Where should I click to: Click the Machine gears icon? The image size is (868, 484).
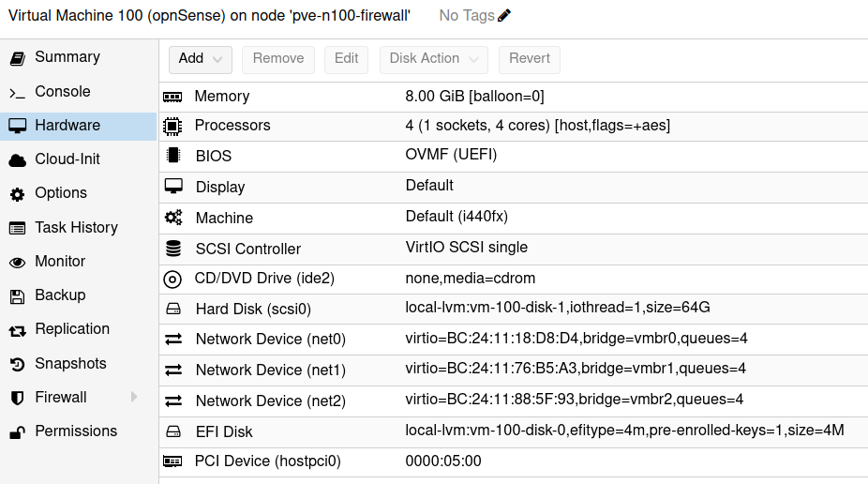click(172, 218)
